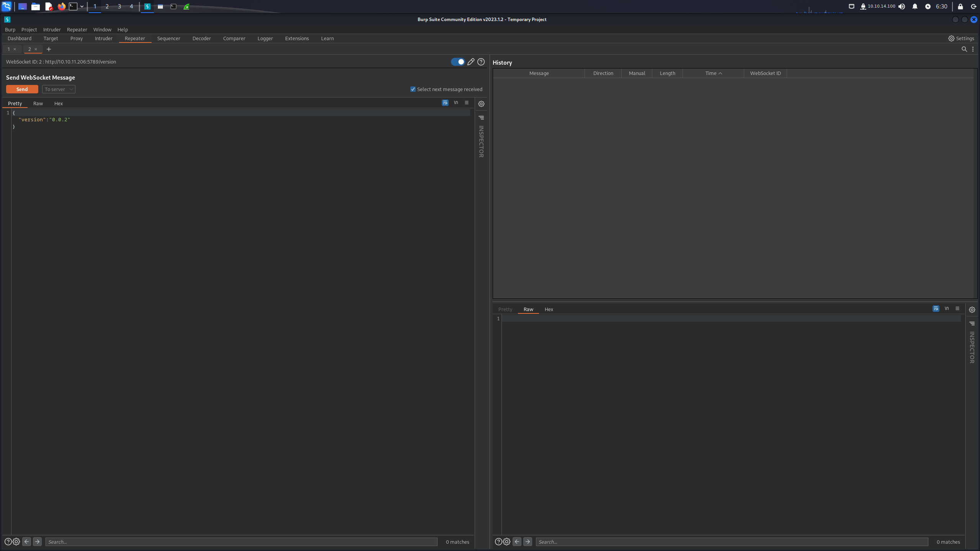Switch message editor to Hex tab
The width and height of the screenshot is (980, 551).
(59, 103)
